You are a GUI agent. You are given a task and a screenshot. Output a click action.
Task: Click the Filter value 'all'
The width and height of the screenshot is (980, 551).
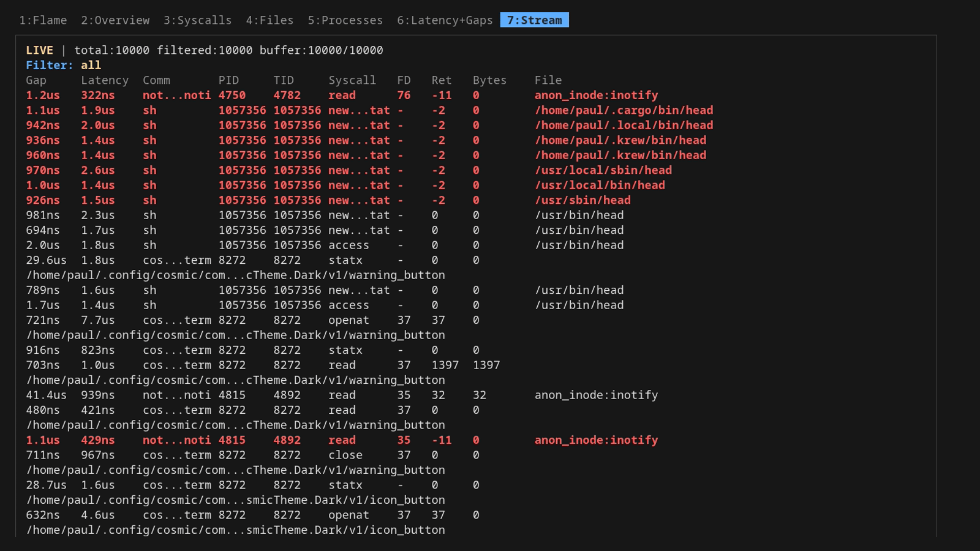91,65
